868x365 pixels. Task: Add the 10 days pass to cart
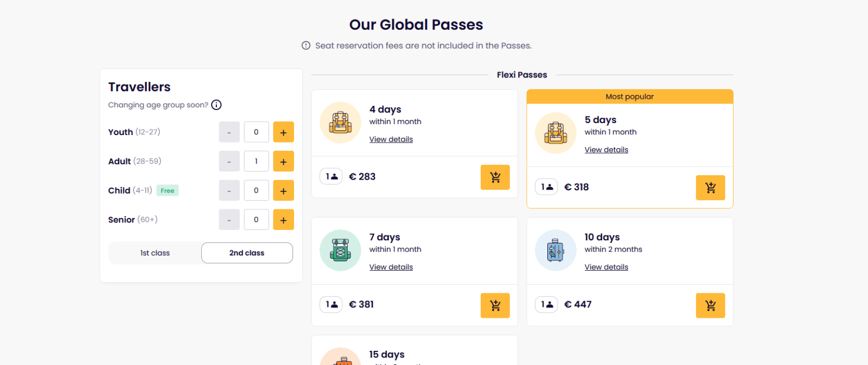click(710, 305)
